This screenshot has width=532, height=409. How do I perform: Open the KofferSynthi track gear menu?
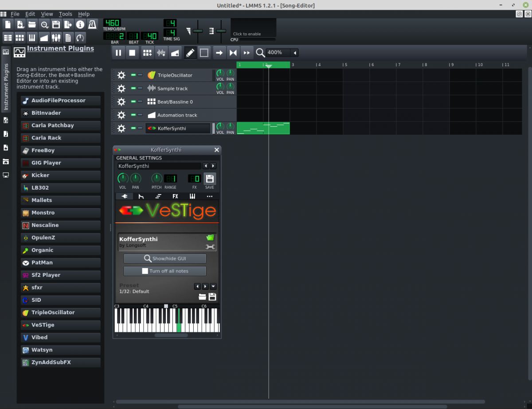click(x=121, y=129)
